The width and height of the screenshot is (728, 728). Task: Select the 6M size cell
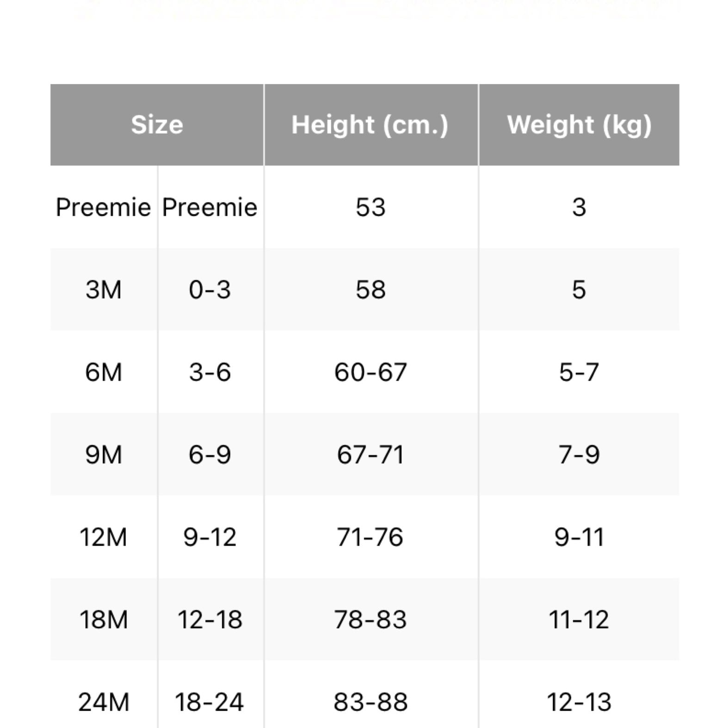tap(104, 372)
